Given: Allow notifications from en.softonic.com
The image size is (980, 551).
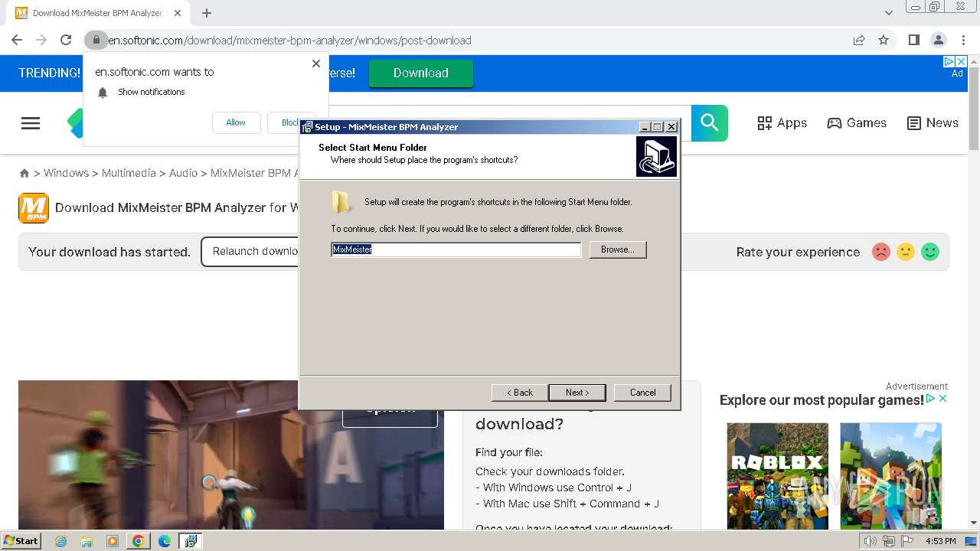Looking at the screenshot, I should click(236, 122).
